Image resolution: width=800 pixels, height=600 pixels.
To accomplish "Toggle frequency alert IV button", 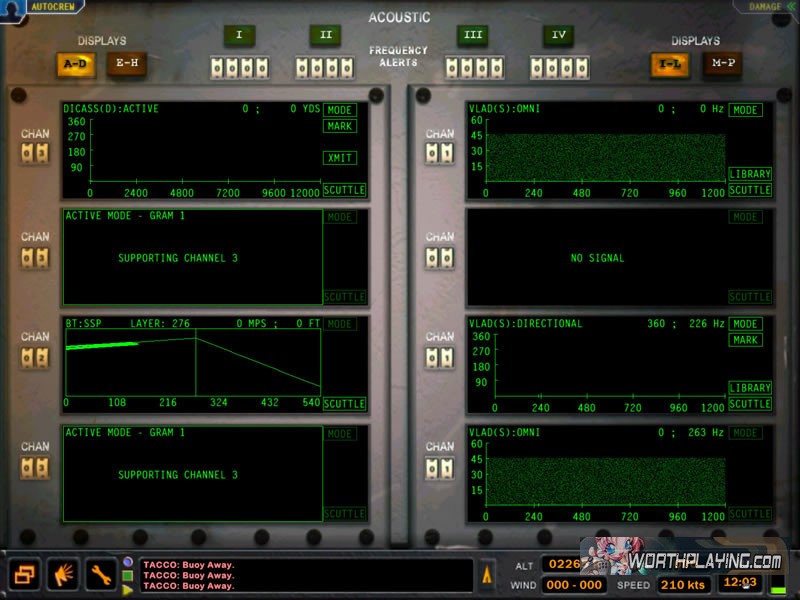I will pos(558,36).
